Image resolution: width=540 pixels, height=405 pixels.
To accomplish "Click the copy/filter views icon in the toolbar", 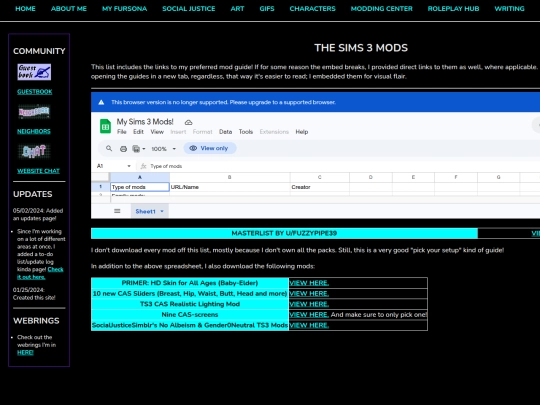I will 136,149.
